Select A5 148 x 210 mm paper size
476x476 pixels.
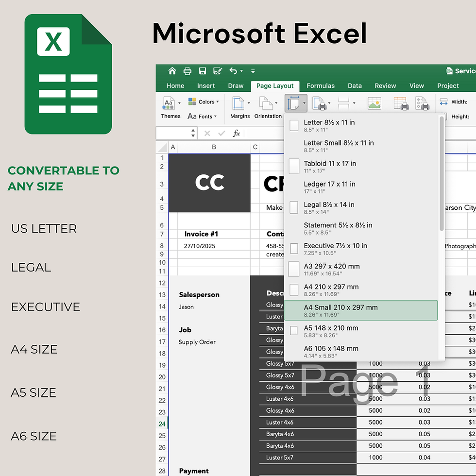coord(361,331)
